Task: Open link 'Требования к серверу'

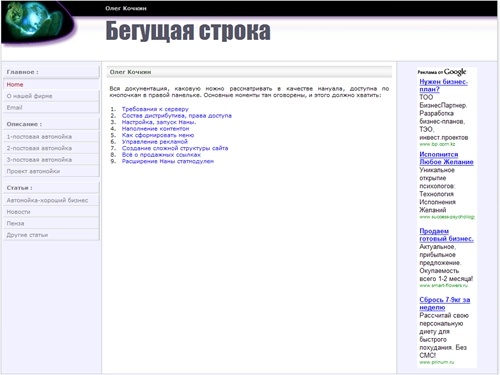Action: pos(155,109)
